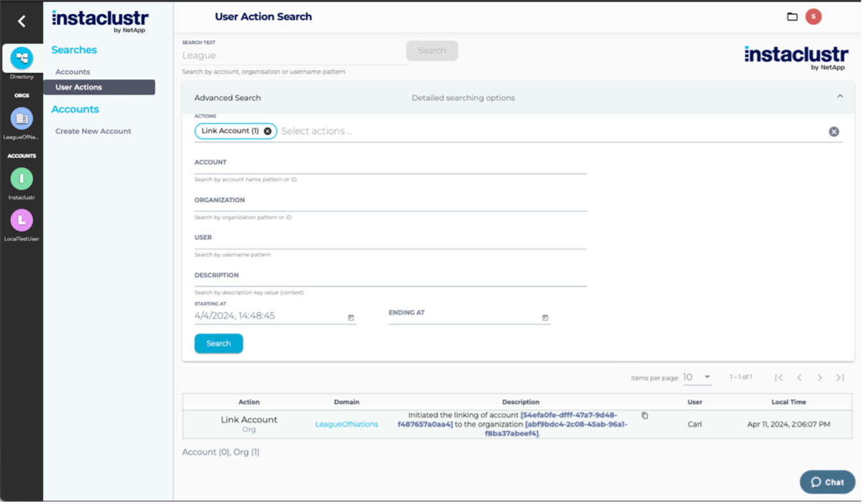Open Create New Account
The width and height of the screenshot is (864, 504).
(x=93, y=131)
